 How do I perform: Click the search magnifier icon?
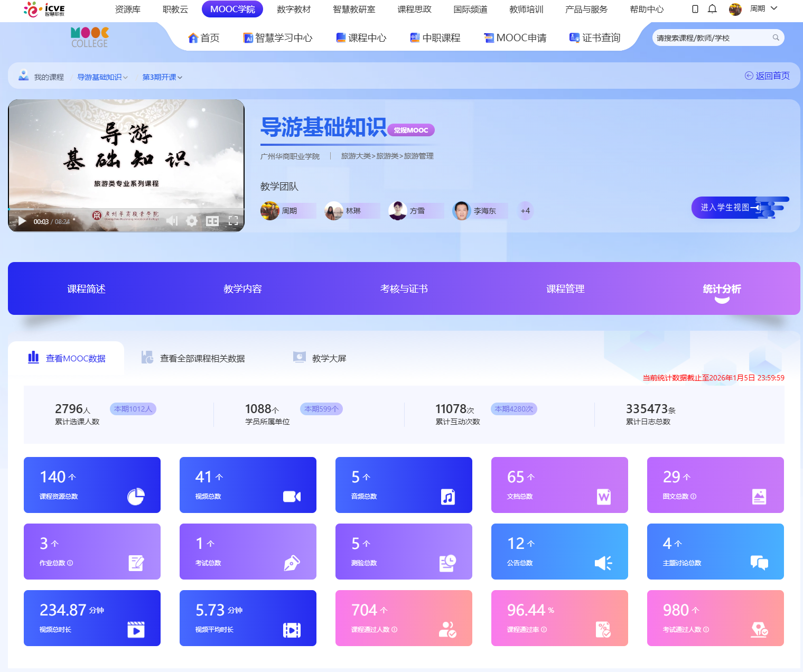[776, 38]
